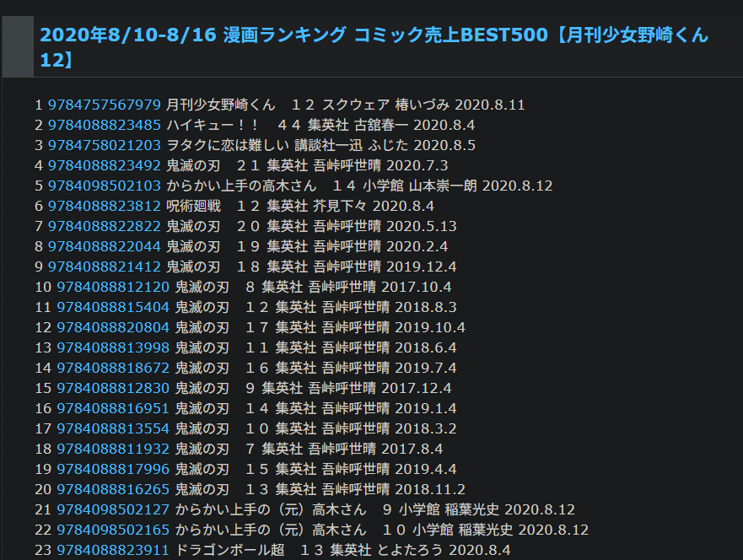
Task: Select author 古舘春一 in rank 2
Action: (381, 125)
